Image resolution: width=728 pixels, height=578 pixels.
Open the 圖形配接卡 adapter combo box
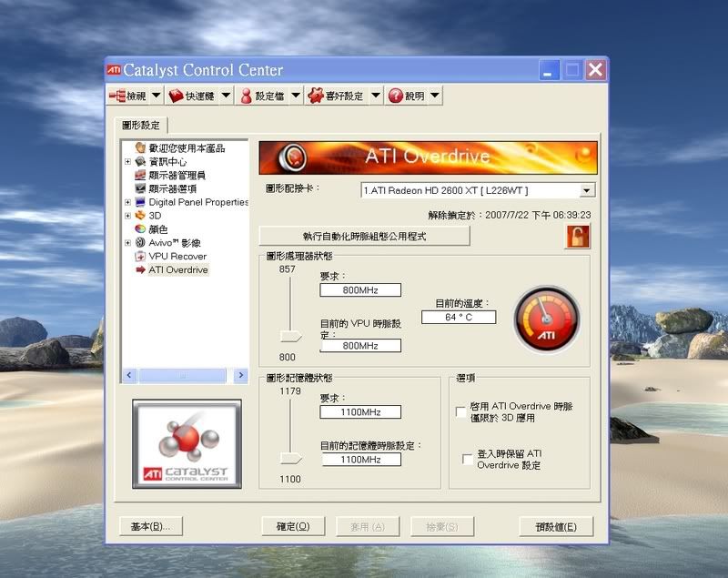tap(479, 190)
